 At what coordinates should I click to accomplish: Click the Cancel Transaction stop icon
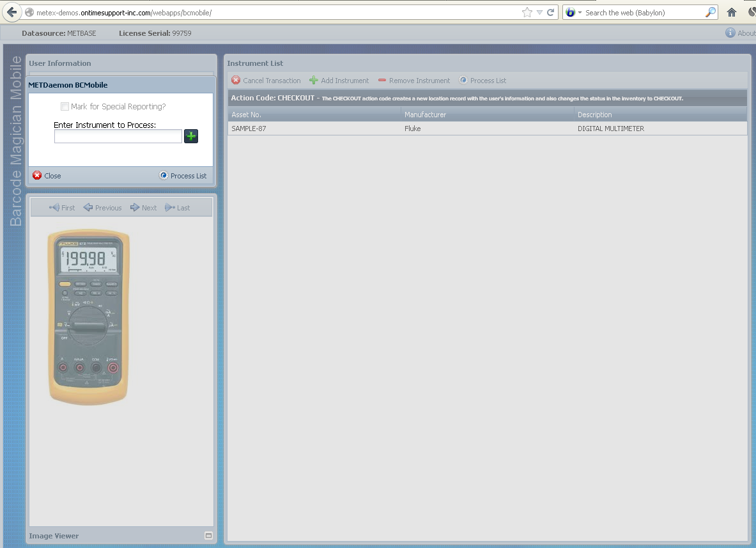[x=236, y=81]
